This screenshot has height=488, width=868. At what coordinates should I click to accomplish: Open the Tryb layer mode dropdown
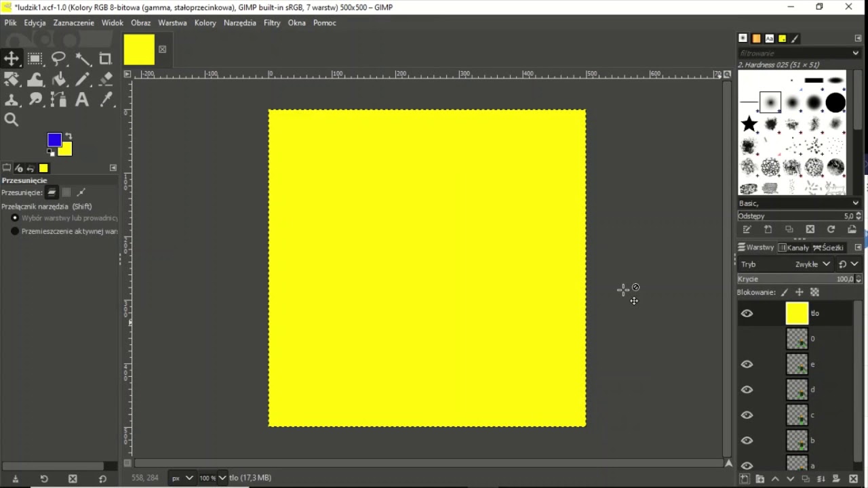coord(812,264)
